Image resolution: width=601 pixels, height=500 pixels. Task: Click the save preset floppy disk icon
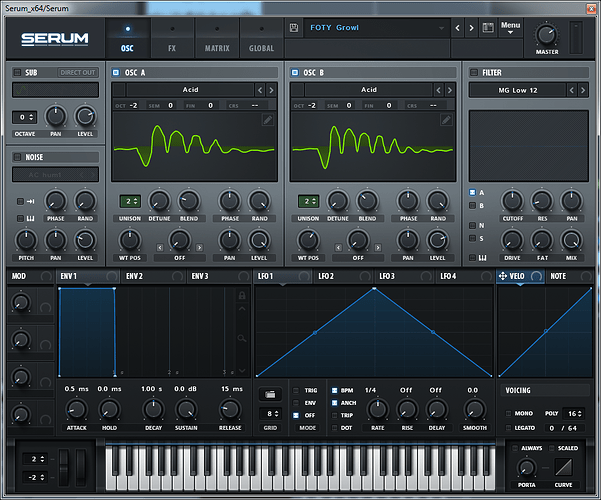click(294, 28)
